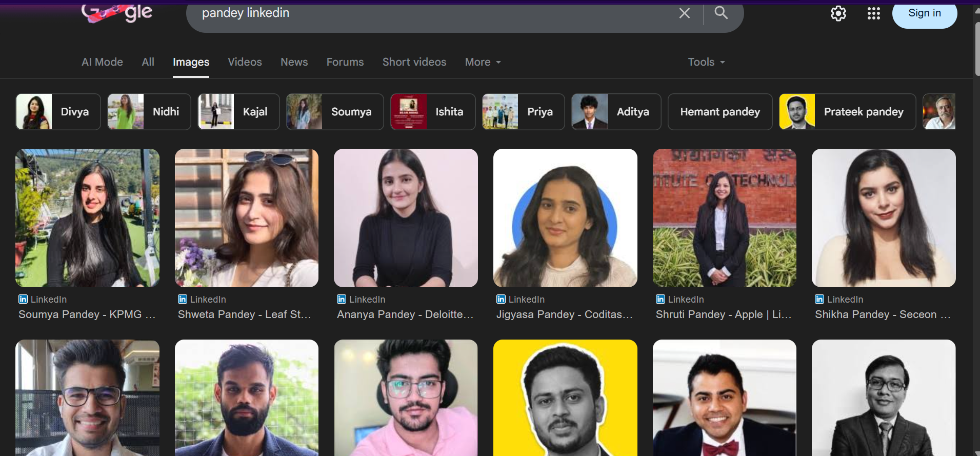Open the Google apps grid icon

click(x=873, y=13)
